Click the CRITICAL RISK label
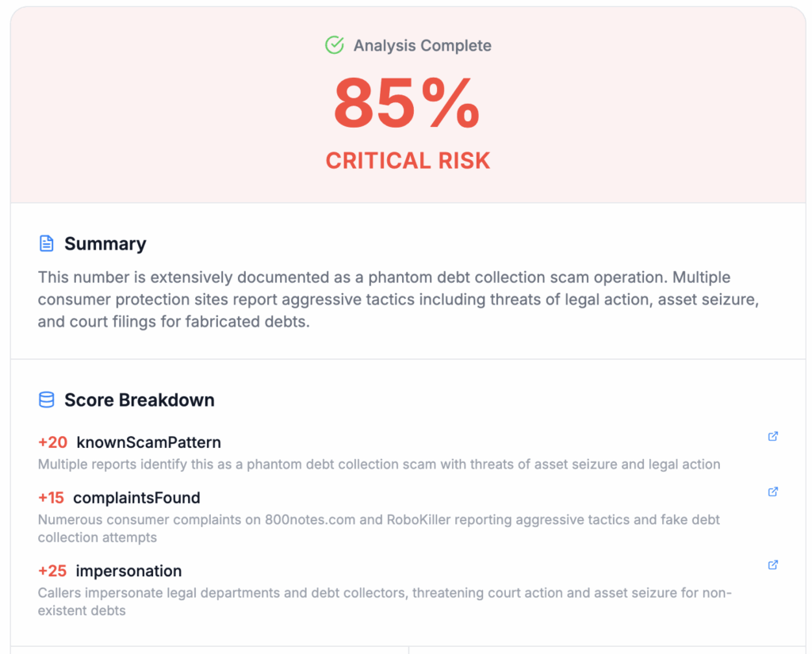This screenshot has height=654, width=812. tap(408, 161)
